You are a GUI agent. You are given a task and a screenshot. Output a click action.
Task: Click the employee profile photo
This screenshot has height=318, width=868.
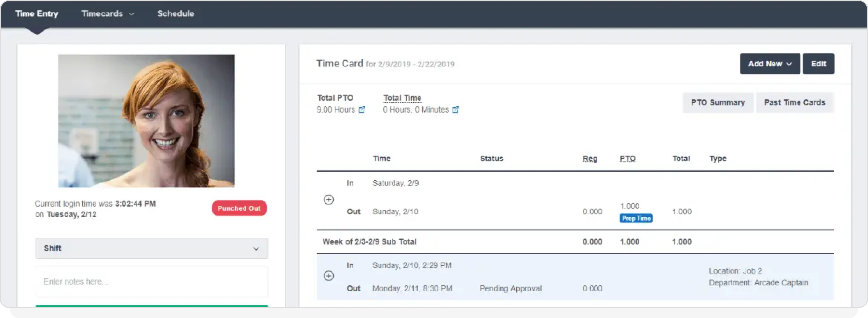147,121
